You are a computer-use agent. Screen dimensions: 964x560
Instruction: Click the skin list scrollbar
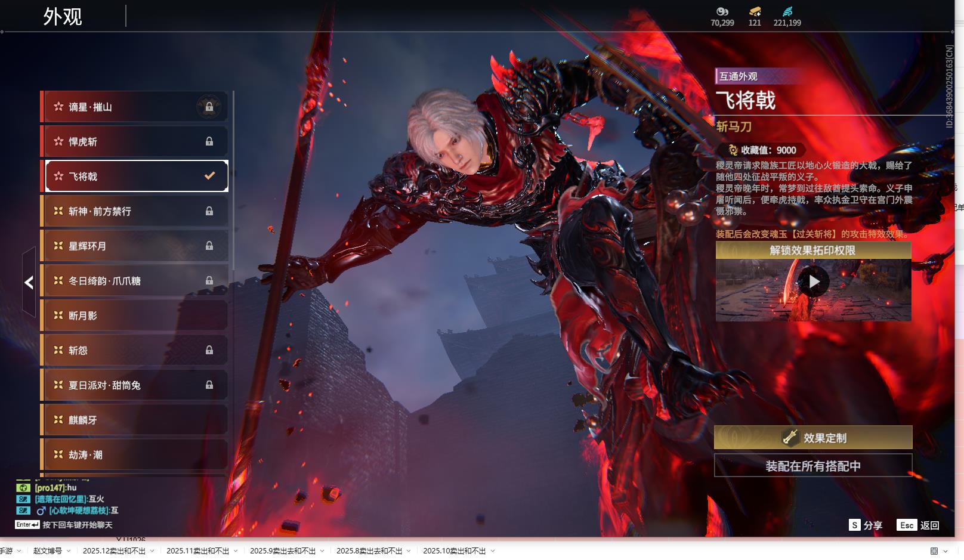tap(233, 179)
